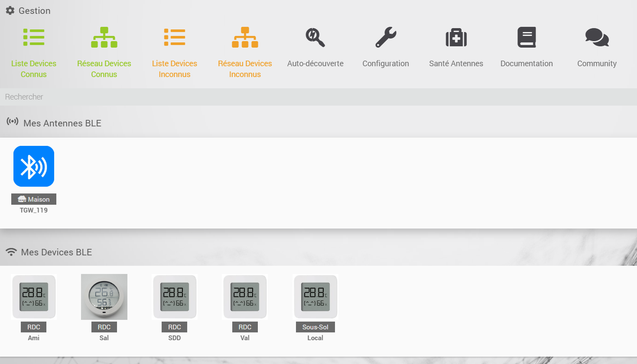Viewport: 637px width, 364px height.
Task: Open Liste Devices Inconnus orange list icon
Action: (175, 38)
